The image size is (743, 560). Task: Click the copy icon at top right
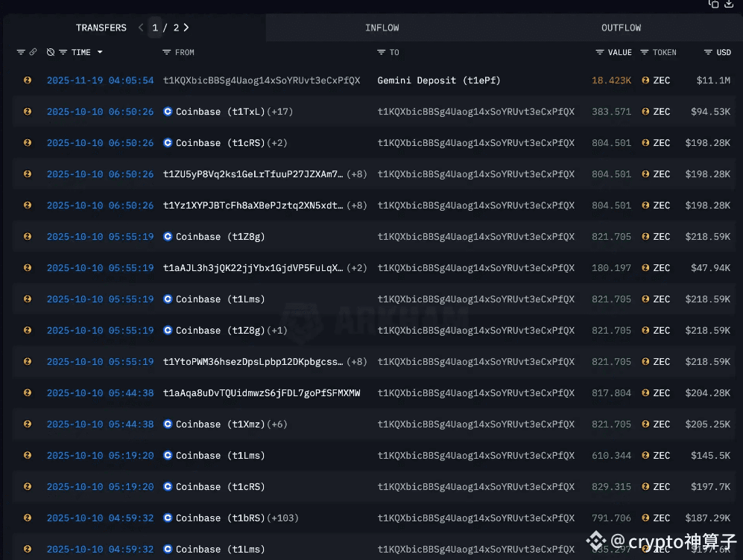click(x=713, y=4)
